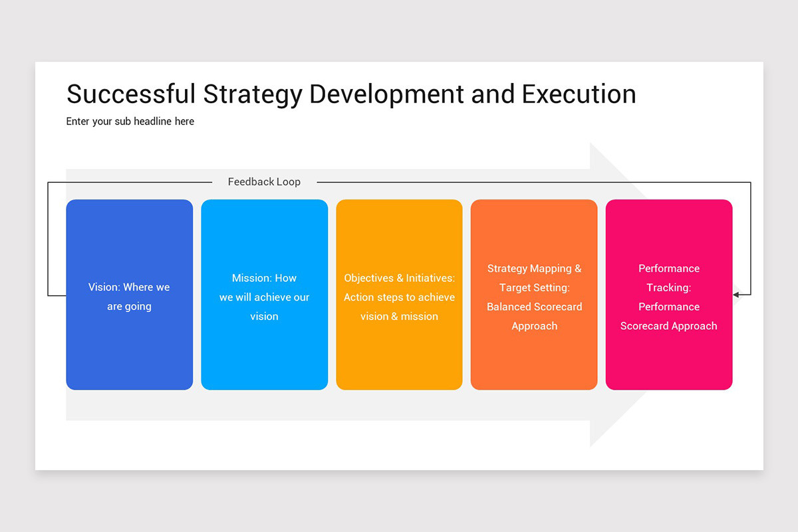798x532 pixels.
Task: Click the white slide canvas background
Action: click(399, 452)
